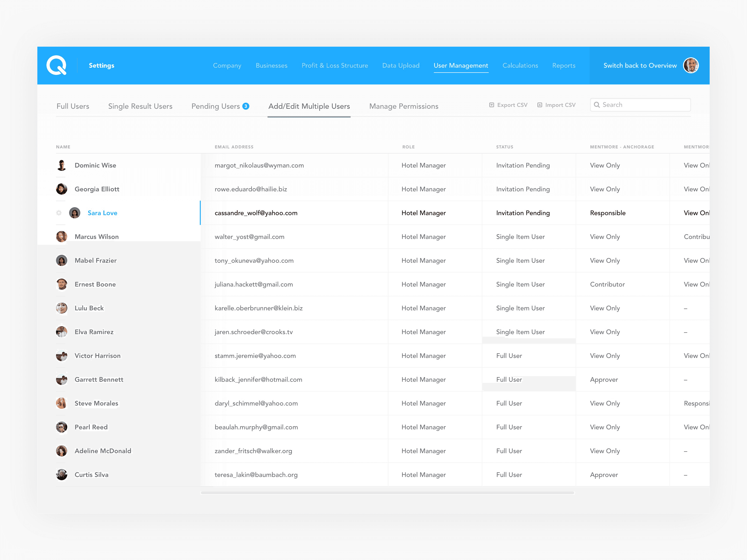This screenshot has width=747, height=560.
Task: Click the search magnifier icon
Action: (x=597, y=105)
